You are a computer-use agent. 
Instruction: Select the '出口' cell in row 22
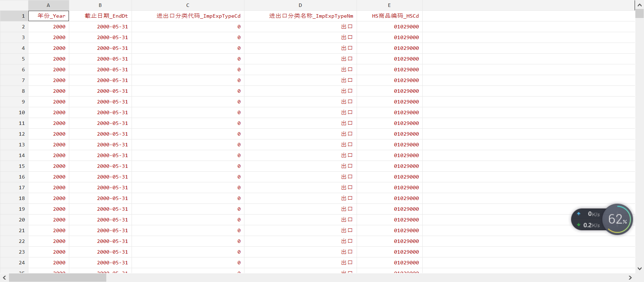tap(301, 241)
